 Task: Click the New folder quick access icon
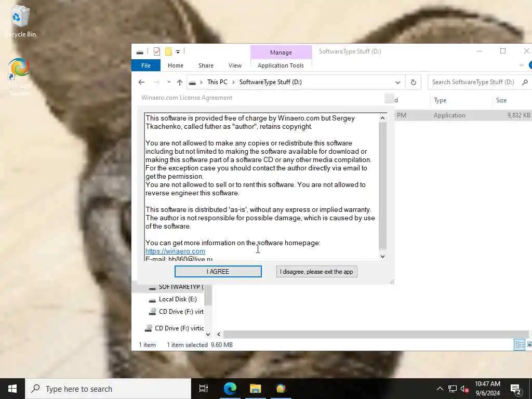point(168,51)
